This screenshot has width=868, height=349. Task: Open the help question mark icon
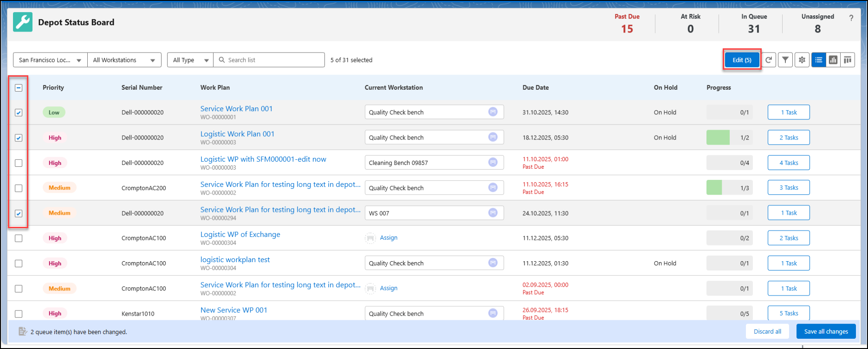(x=851, y=18)
